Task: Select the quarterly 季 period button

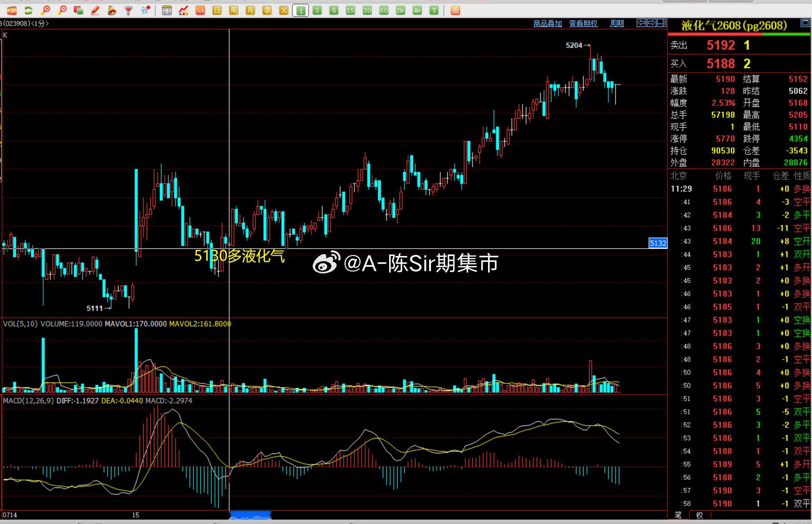Action: point(267,10)
